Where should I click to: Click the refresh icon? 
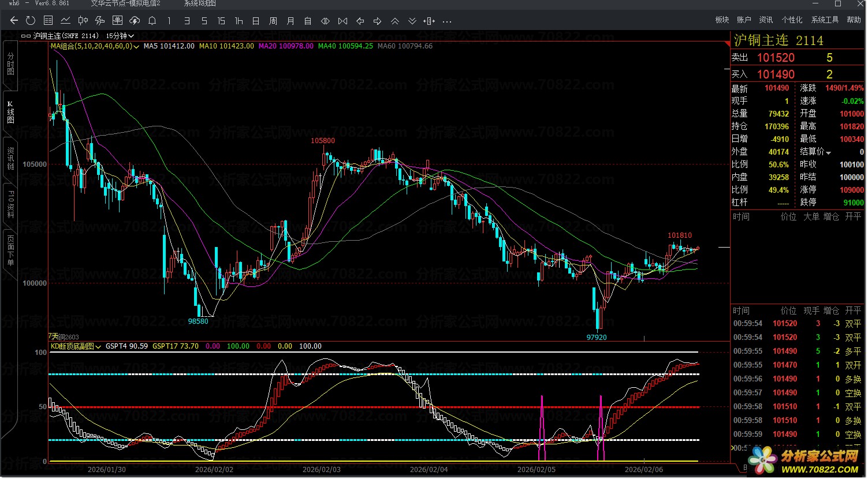pyautogui.click(x=31, y=21)
